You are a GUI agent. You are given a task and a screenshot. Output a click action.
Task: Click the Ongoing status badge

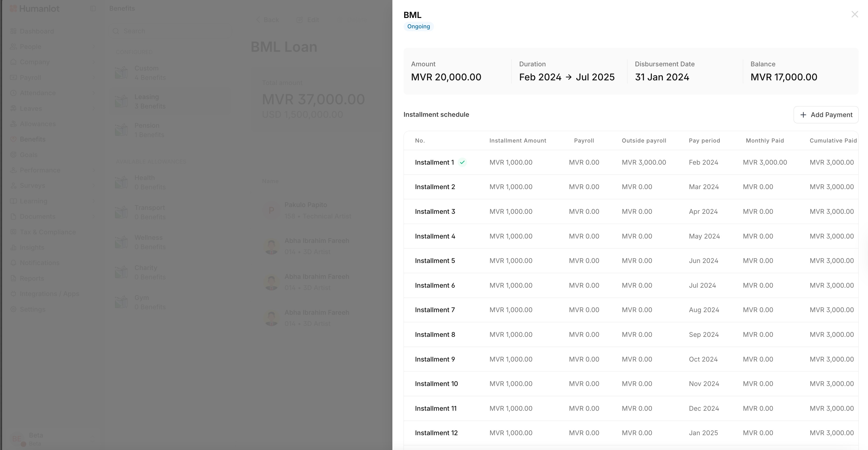[418, 27]
